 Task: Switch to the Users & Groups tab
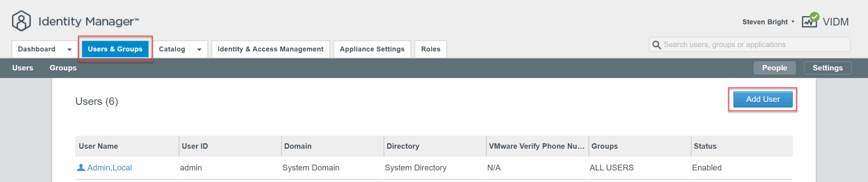tap(115, 49)
